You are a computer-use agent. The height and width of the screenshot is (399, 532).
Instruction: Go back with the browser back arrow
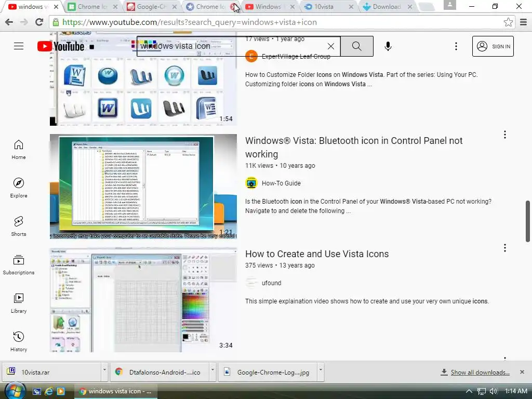click(9, 22)
